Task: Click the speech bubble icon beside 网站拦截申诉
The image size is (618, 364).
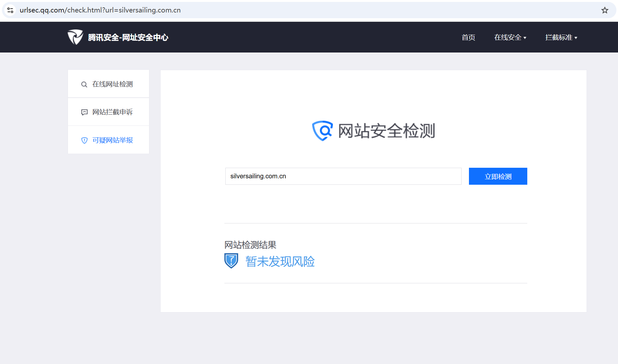Action: click(84, 112)
